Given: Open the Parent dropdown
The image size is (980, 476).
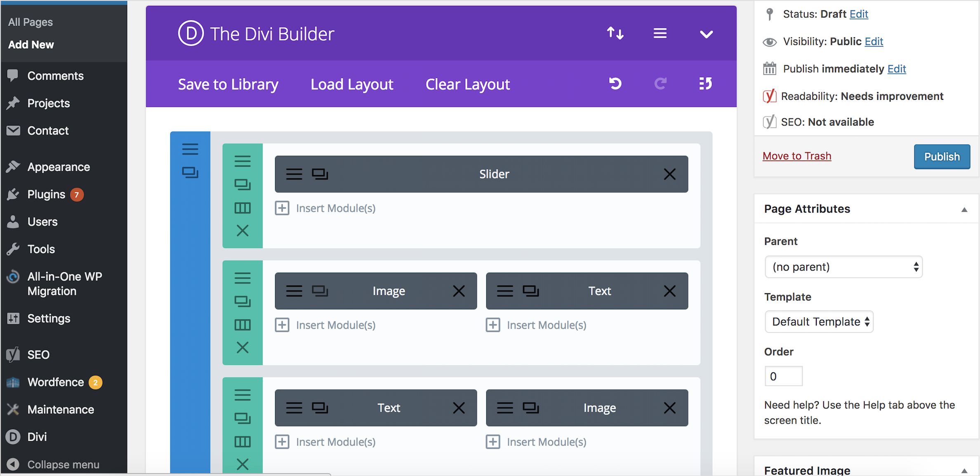Looking at the screenshot, I should pos(843,267).
